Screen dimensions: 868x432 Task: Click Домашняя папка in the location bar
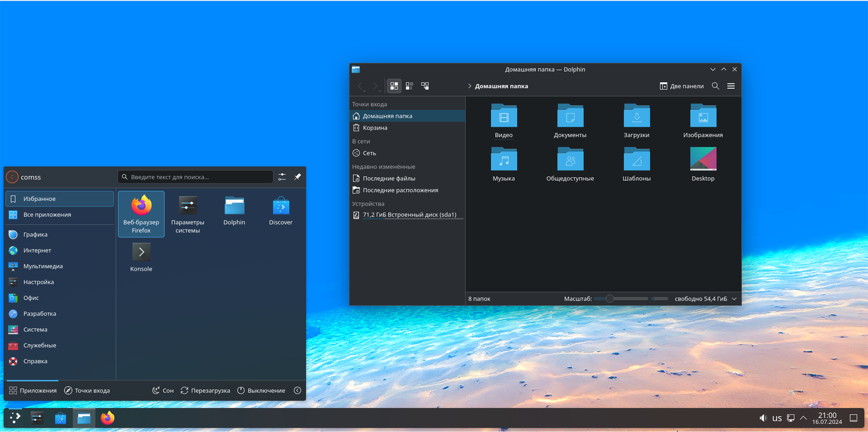tap(501, 86)
